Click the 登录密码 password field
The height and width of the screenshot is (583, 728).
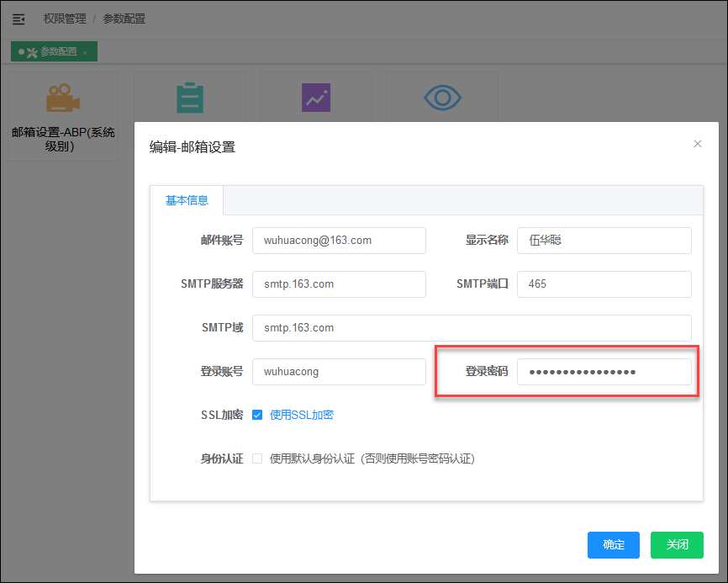point(604,372)
